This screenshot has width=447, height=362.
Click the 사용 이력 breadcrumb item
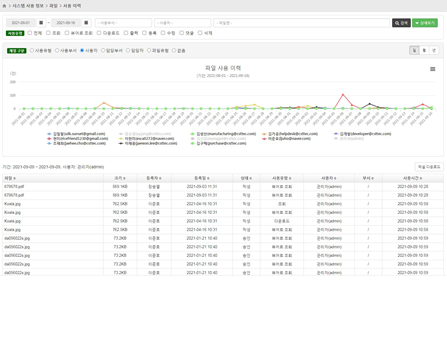pos(72,6)
